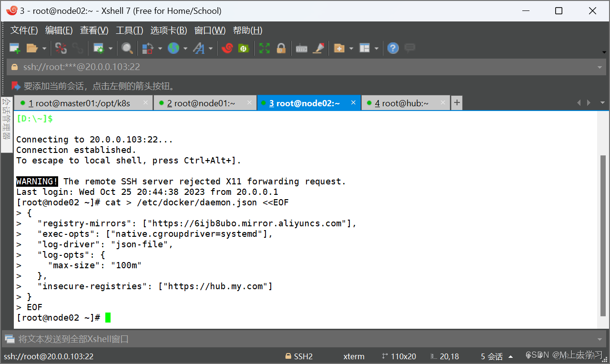Close the root@hub tab

(x=443, y=102)
